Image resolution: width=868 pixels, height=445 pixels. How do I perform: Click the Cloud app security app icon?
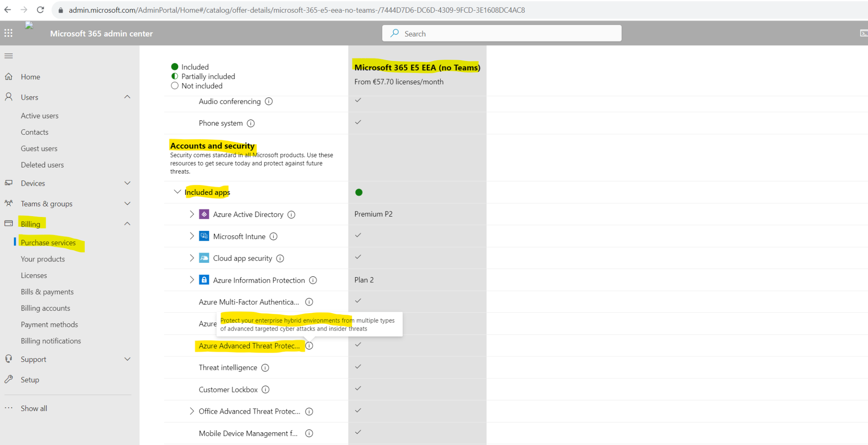click(x=204, y=258)
